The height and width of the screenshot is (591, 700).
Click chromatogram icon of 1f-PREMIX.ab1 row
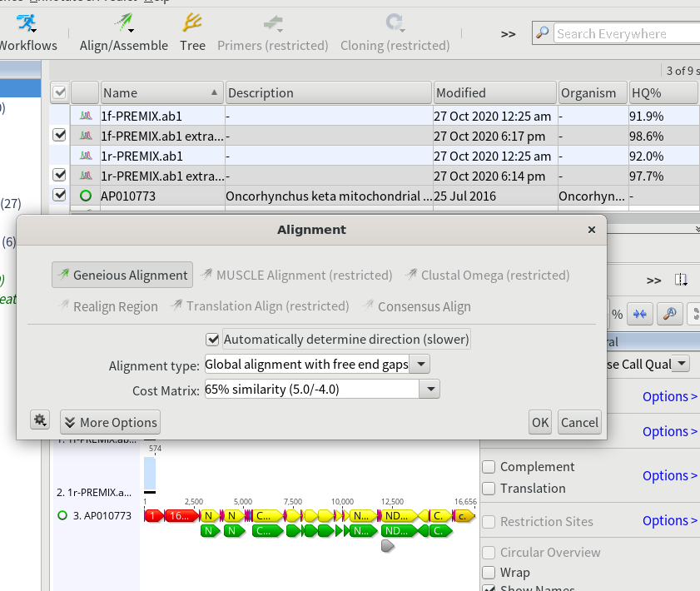pyautogui.click(x=86, y=116)
